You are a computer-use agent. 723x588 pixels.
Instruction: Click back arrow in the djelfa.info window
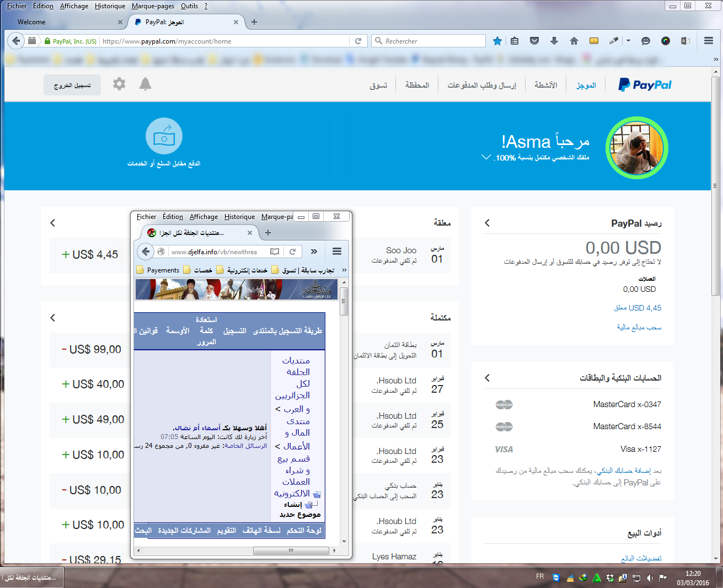click(146, 252)
